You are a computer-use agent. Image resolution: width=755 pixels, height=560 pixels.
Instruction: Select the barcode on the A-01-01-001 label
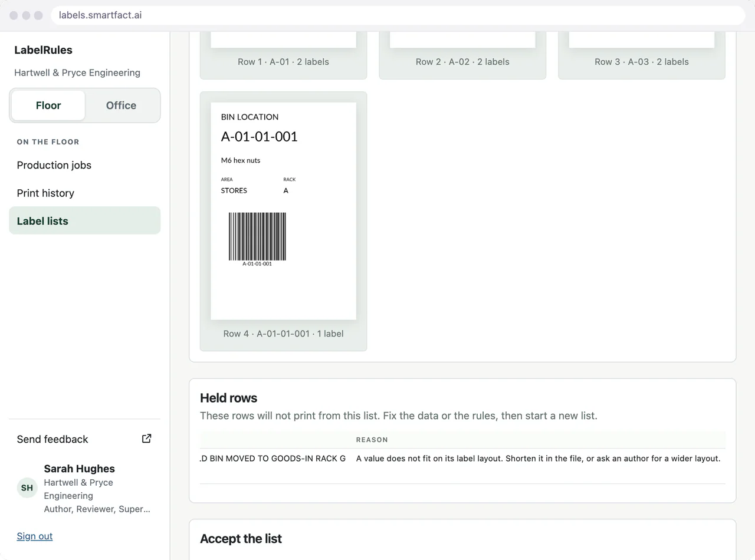(x=257, y=236)
